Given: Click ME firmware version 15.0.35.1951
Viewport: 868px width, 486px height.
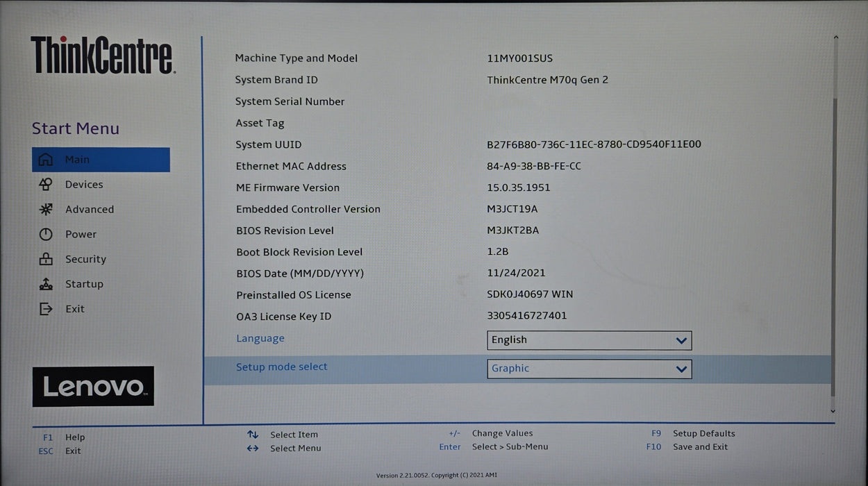Looking at the screenshot, I should (x=519, y=187).
